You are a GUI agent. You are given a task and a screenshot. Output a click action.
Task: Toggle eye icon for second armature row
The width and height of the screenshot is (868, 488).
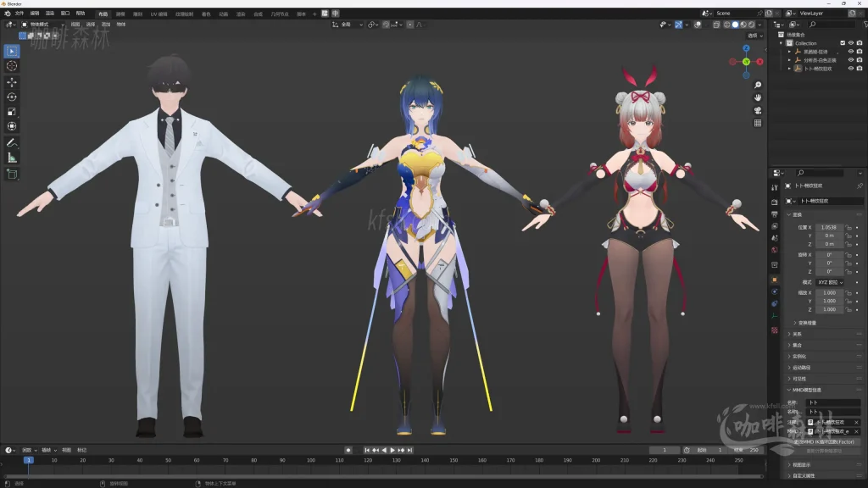coord(851,60)
